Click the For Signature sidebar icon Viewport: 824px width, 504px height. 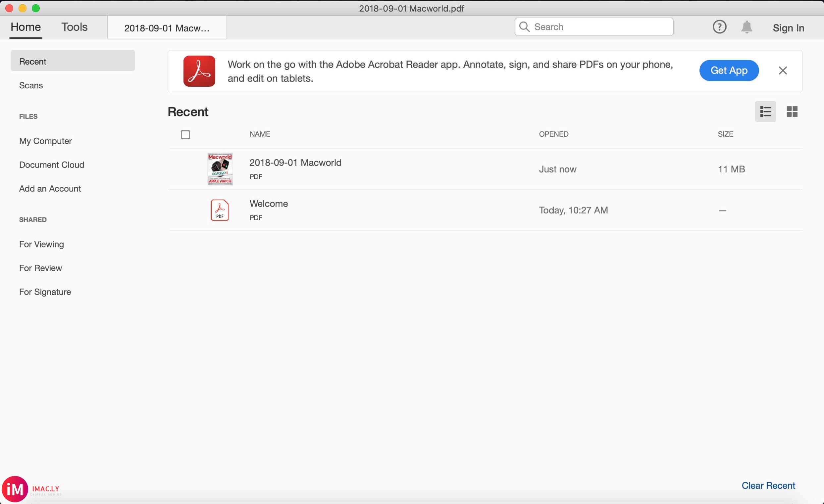45,291
